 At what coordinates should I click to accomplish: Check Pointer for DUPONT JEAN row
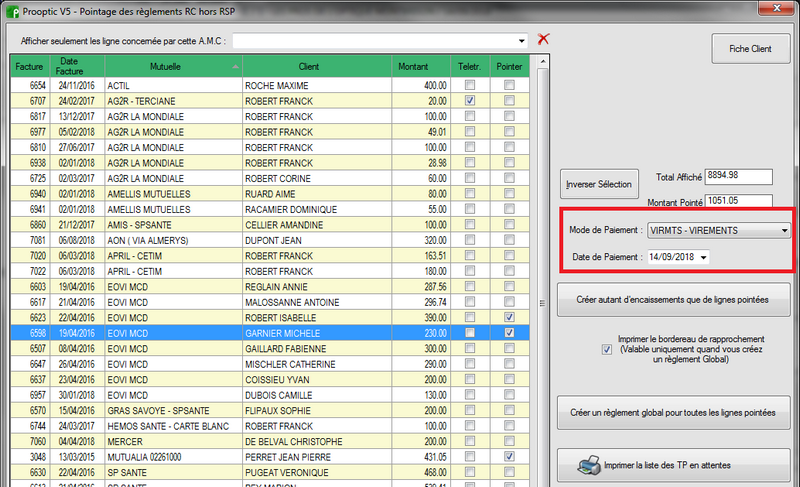pos(509,240)
